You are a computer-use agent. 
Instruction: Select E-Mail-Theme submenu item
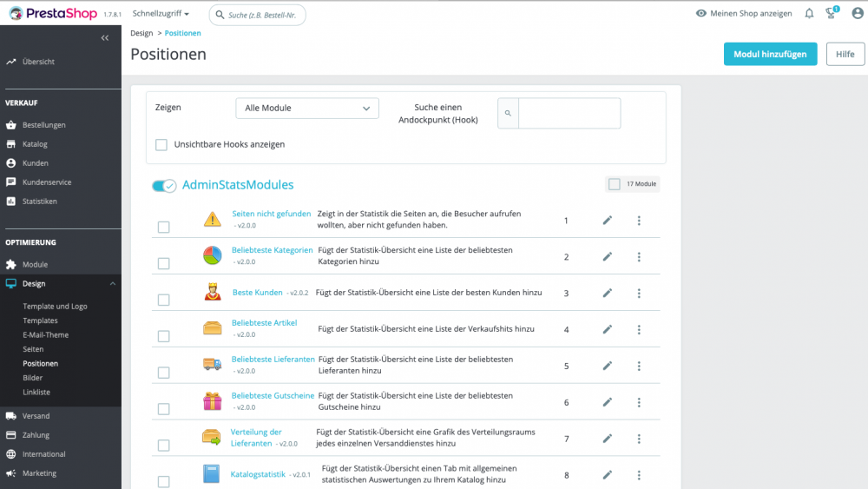click(45, 335)
